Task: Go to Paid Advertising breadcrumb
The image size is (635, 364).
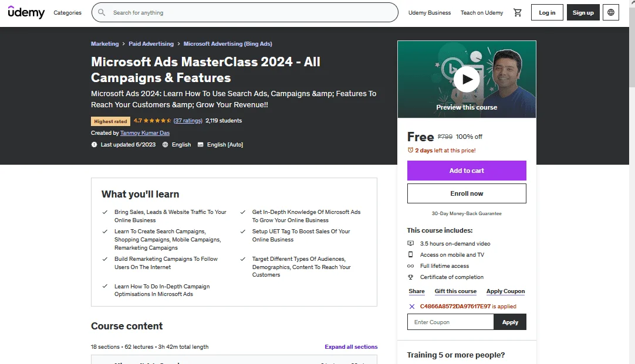Action: click(x=151, y=44)
